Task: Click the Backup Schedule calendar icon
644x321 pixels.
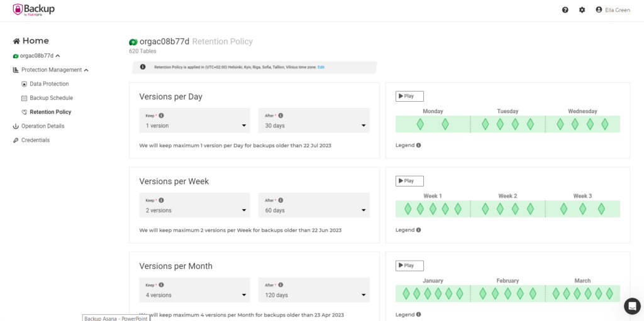Action: pyautogui.click(x=24, y=98)
